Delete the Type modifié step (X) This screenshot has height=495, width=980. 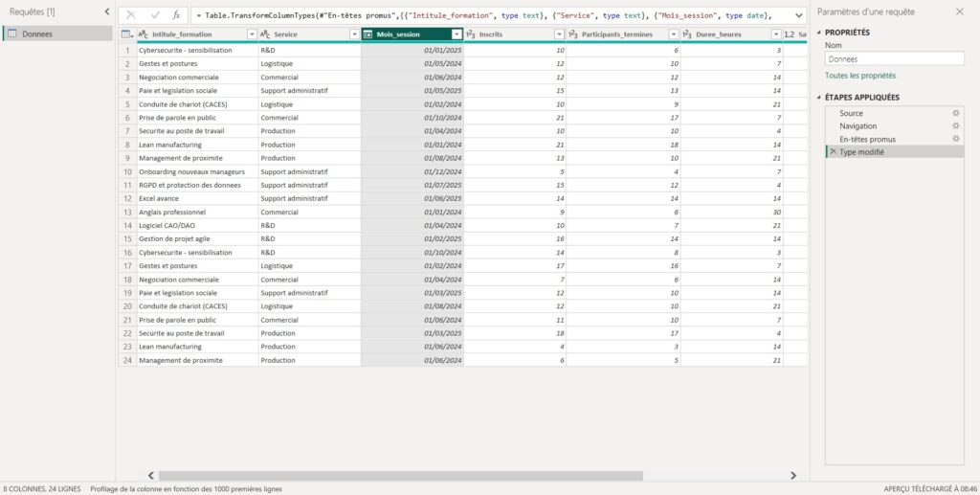[834, 152]
